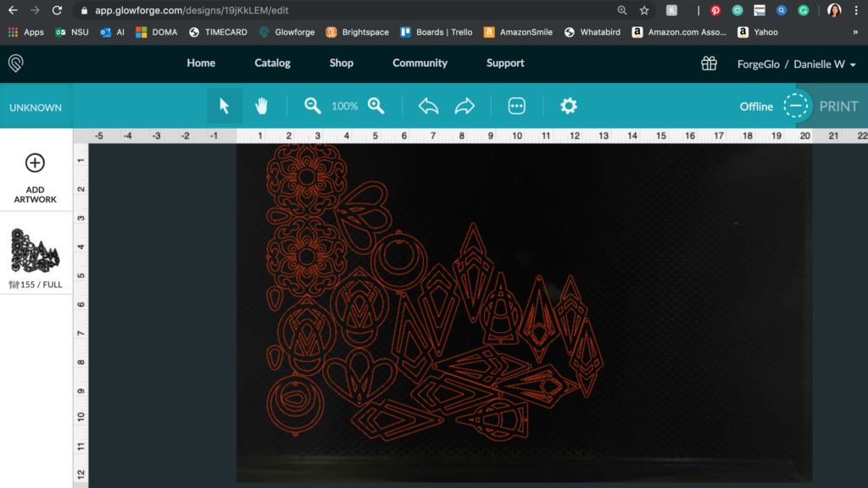The width and height of the screenshot is (868, 488).
Task: Redo the last action
Action: [x=465, y=106]
